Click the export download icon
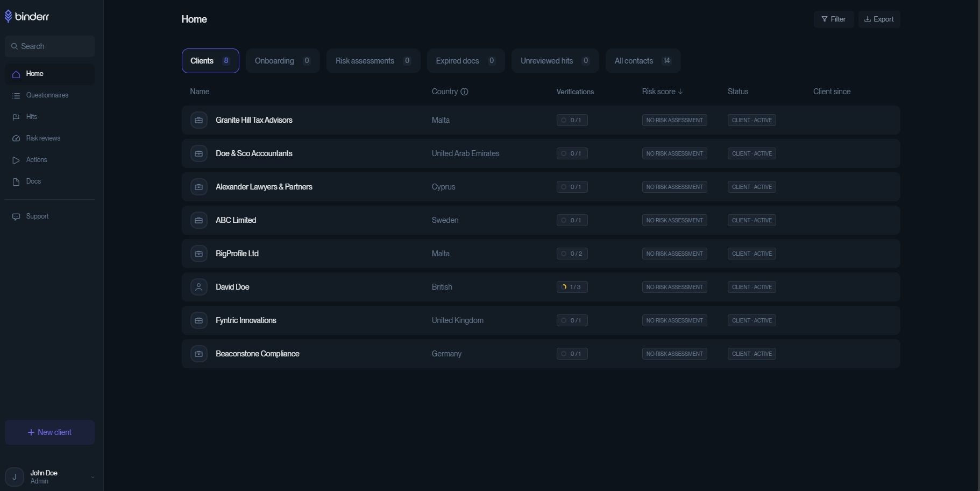This screenshot has height=491, width=980. pyautogui.click(x=867, y=19)
